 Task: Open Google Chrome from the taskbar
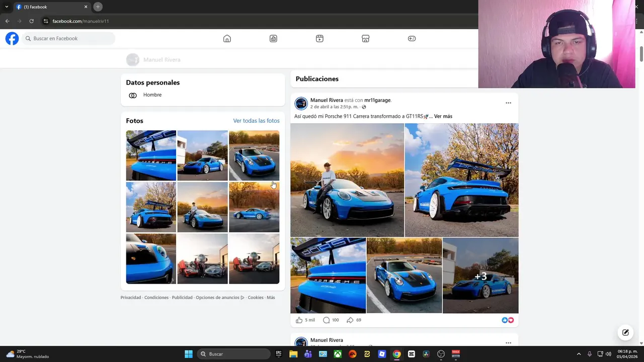tap(396, 354)
